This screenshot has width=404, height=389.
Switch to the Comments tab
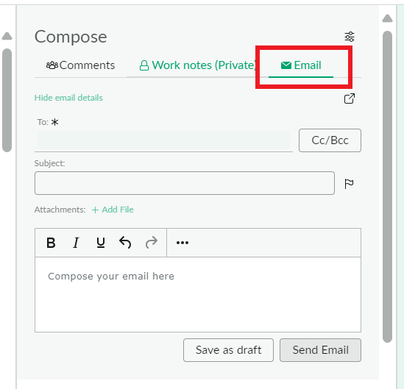(80, 65)
